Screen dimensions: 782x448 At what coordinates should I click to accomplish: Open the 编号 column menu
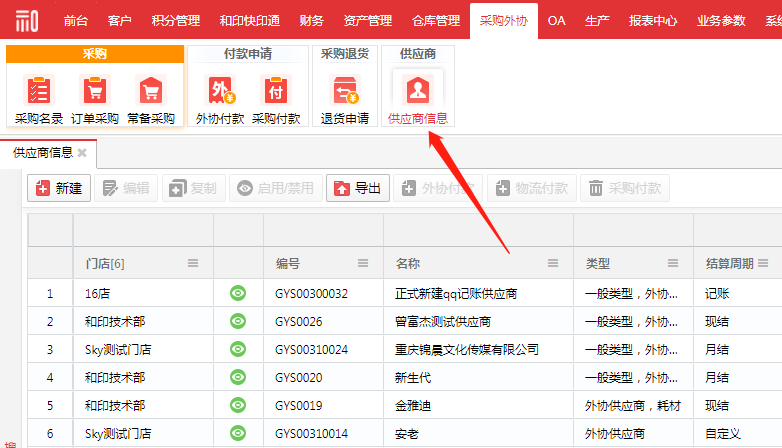[363, 263]
